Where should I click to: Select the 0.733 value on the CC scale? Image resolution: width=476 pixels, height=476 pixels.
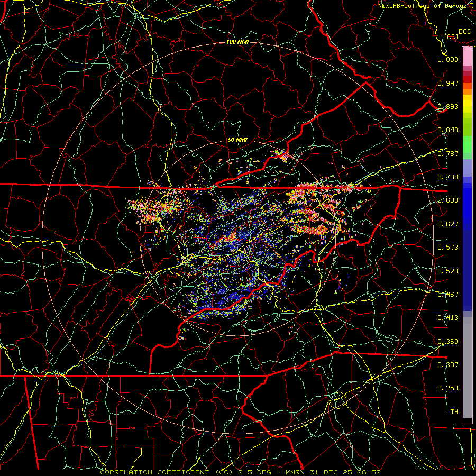point(448,177)
